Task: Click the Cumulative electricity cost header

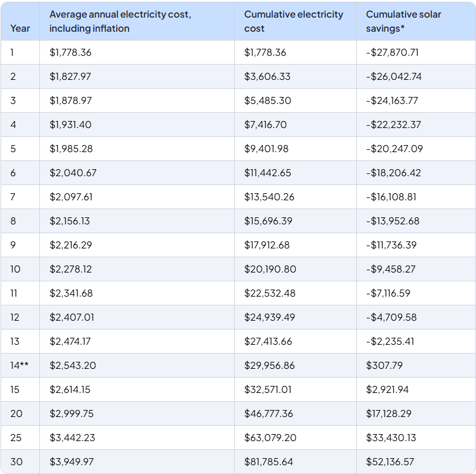Action: pos(293,21)
